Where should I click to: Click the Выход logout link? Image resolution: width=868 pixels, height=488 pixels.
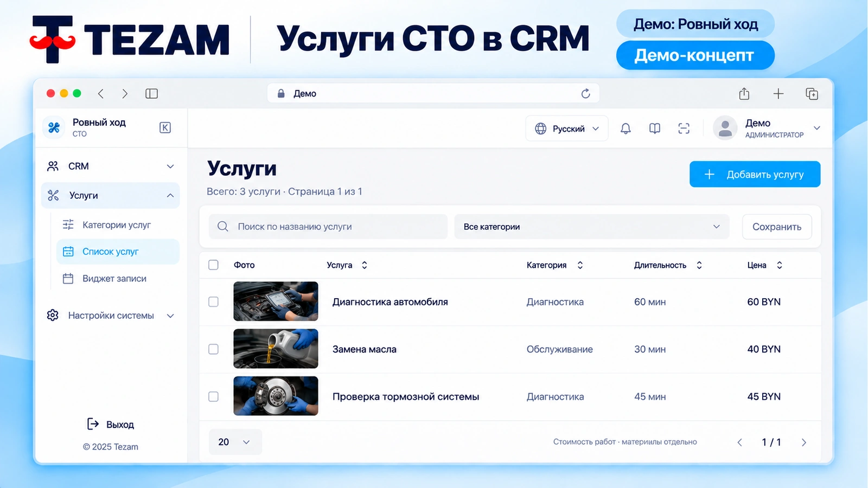coord(120,425)
